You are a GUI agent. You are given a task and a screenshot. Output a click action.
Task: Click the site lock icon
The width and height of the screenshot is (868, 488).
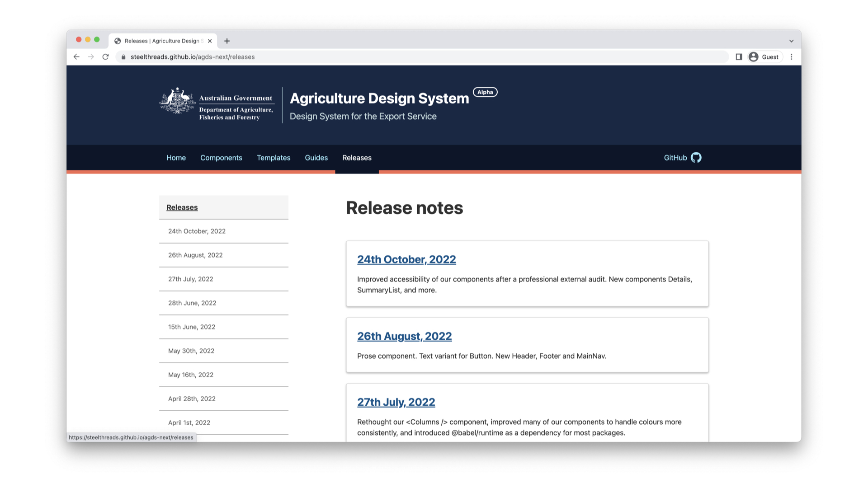123,57
